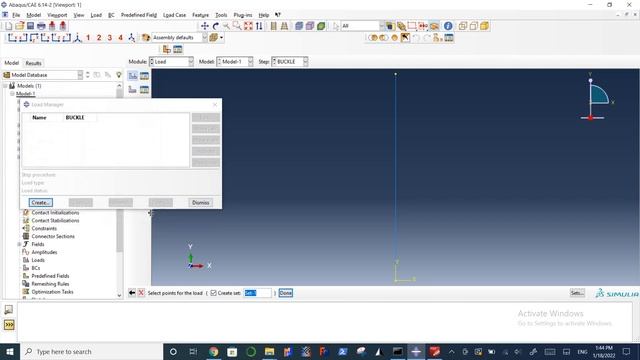Image resolution: width=640 pixels, height=360 pixels.
Task: Expand the Fields tree node
Action: pos(19,244)
